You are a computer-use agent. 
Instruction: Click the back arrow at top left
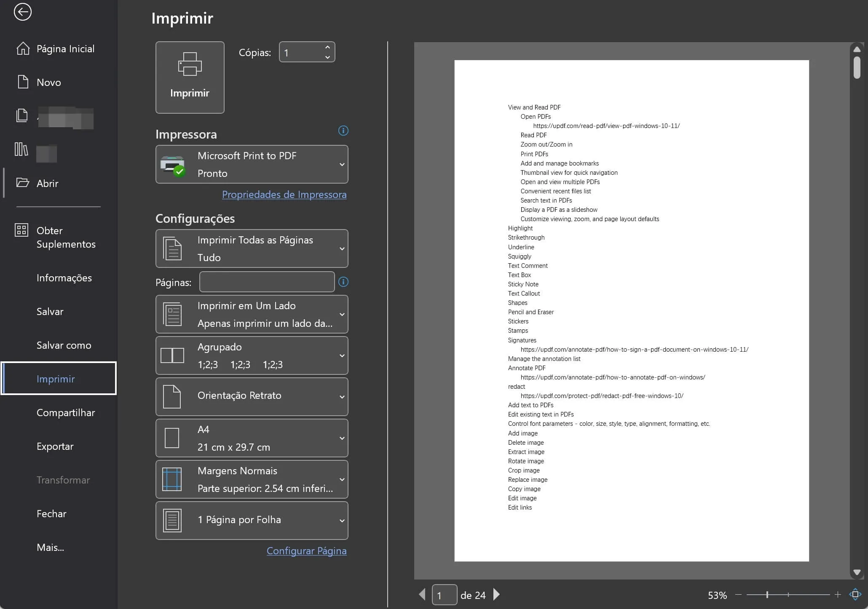coord(23,12)
